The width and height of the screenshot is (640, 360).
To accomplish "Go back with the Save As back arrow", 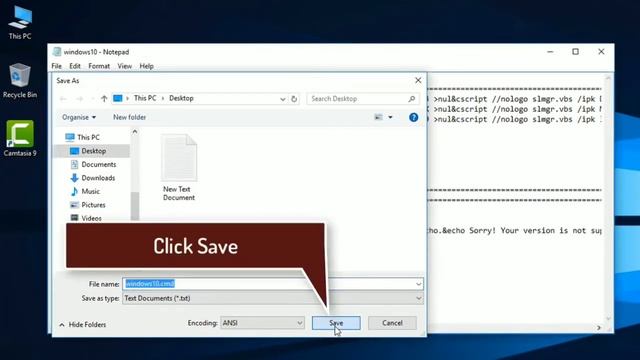I will pyautogui.click(x=63, y=99).
